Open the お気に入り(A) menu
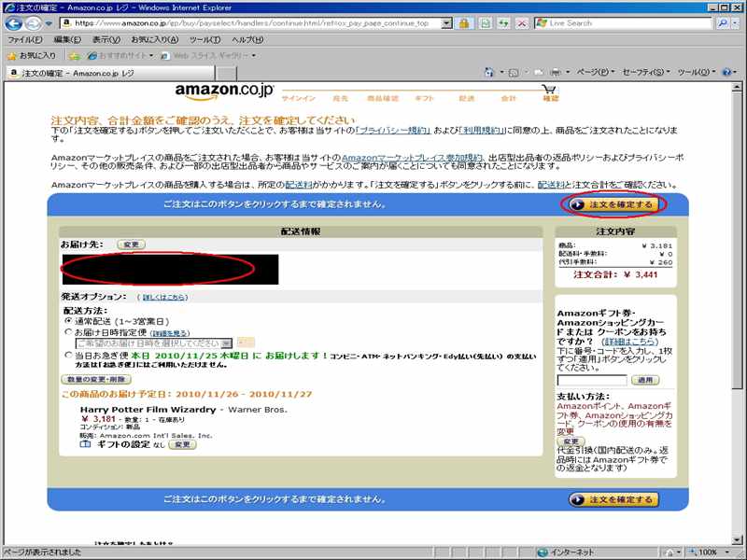This screenshot has height=560, width=747. coord(155,40)
